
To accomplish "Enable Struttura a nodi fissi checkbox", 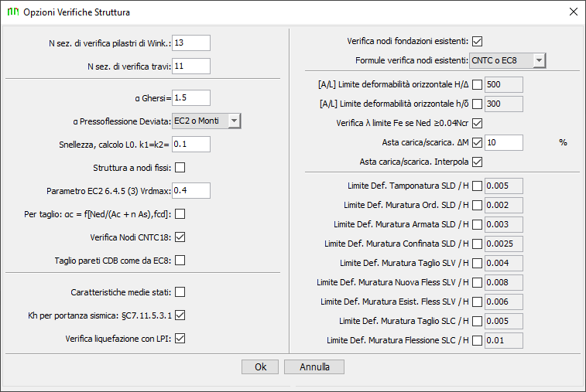I will [x=180, y=168].
